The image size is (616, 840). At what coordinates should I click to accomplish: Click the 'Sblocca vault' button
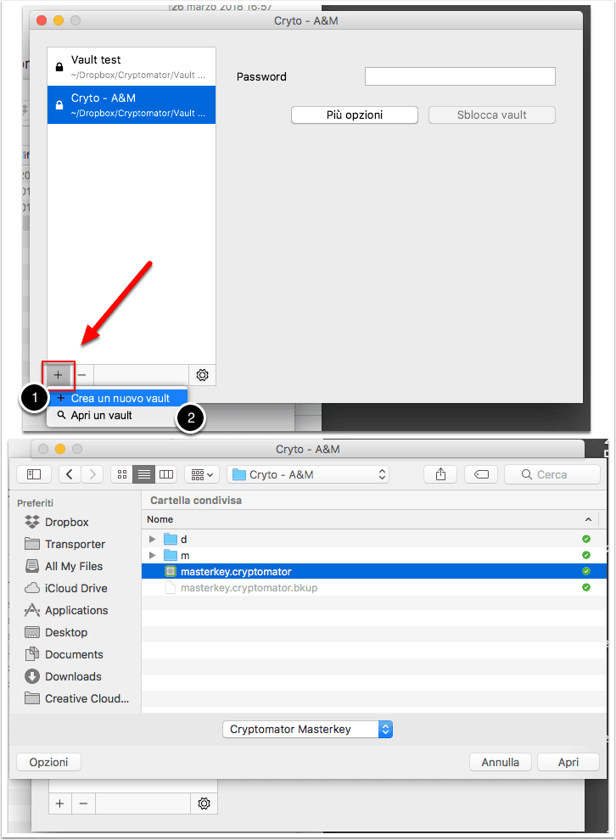492,115
